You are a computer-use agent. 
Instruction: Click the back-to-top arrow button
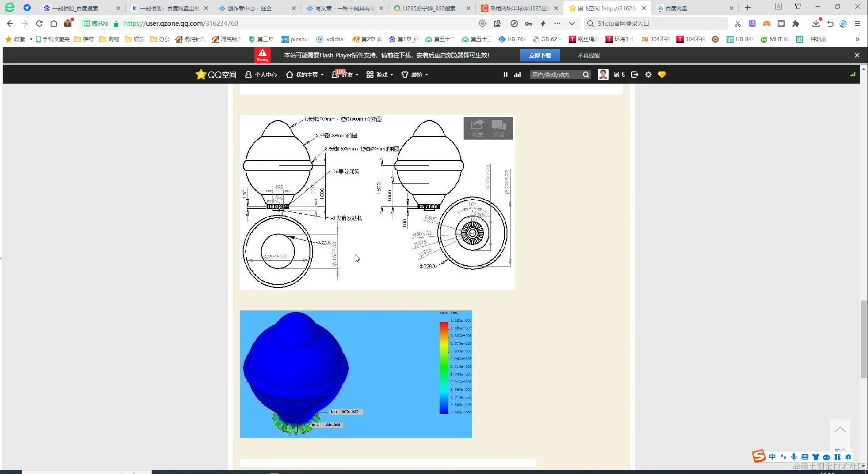point(840,430)
